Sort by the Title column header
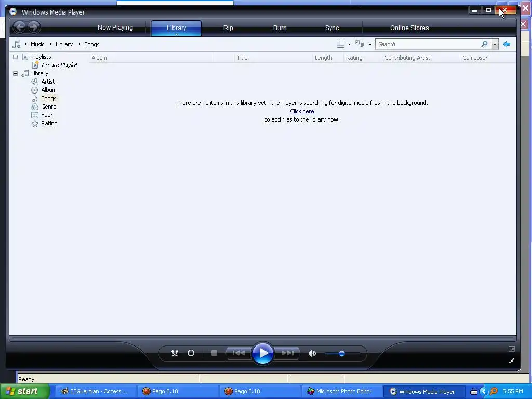 [273, 58]
